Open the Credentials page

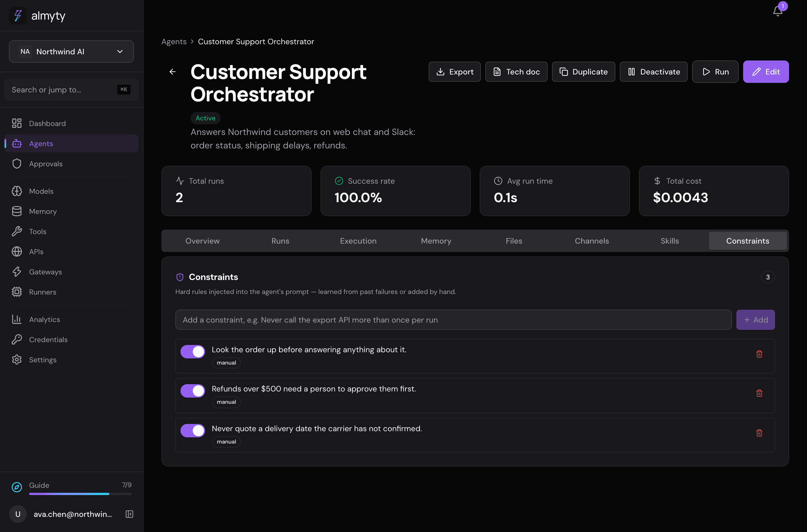(x=71, y=339)
